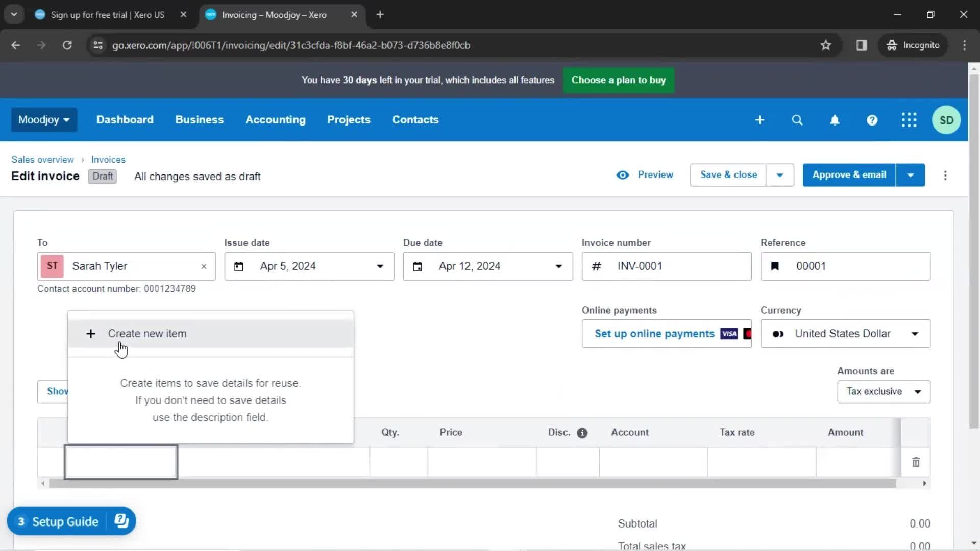Open the Dashboard menu
The width and height of the screenshot is (980, 551).
click(x=125, y=120)
